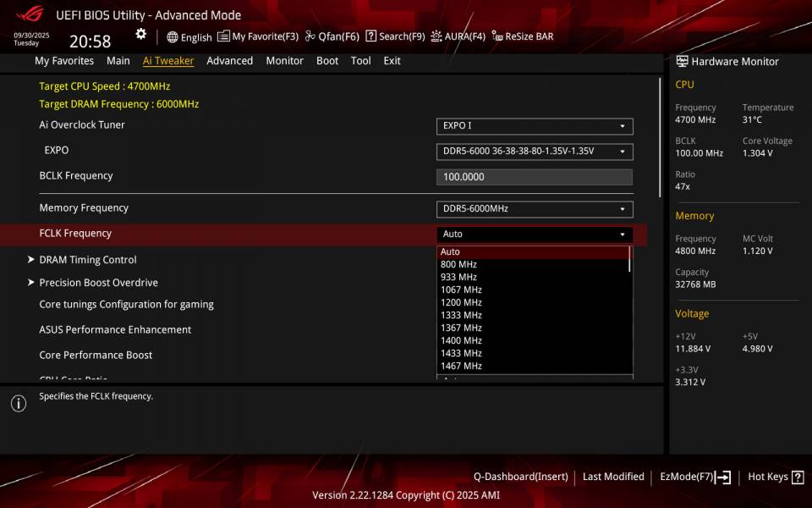Click the BCLK Frequency input field
This screenshot has height=508, width=812.
(x=535, y=176)
